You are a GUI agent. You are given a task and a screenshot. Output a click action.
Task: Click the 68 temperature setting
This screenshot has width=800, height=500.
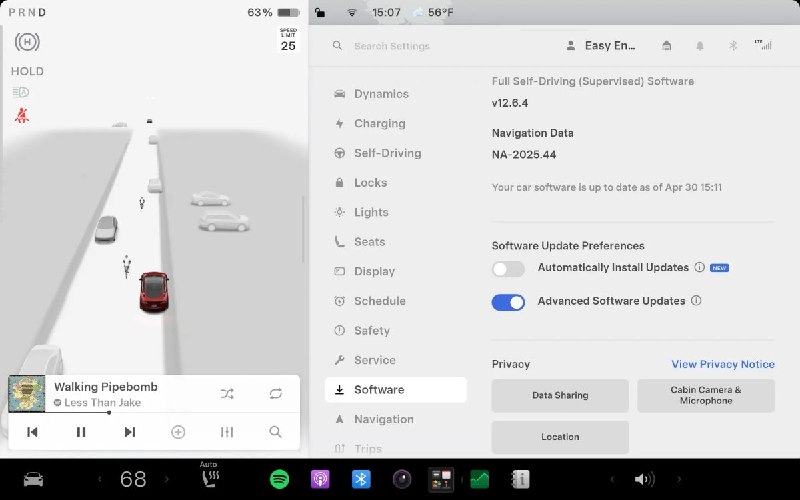(x=133, y=479)
